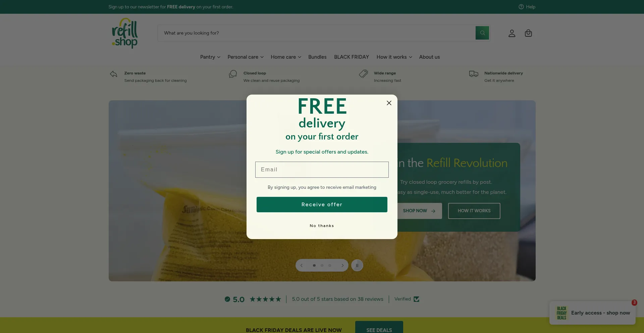
Task: Click the refill shop logo
Action: tap(125, 33)
